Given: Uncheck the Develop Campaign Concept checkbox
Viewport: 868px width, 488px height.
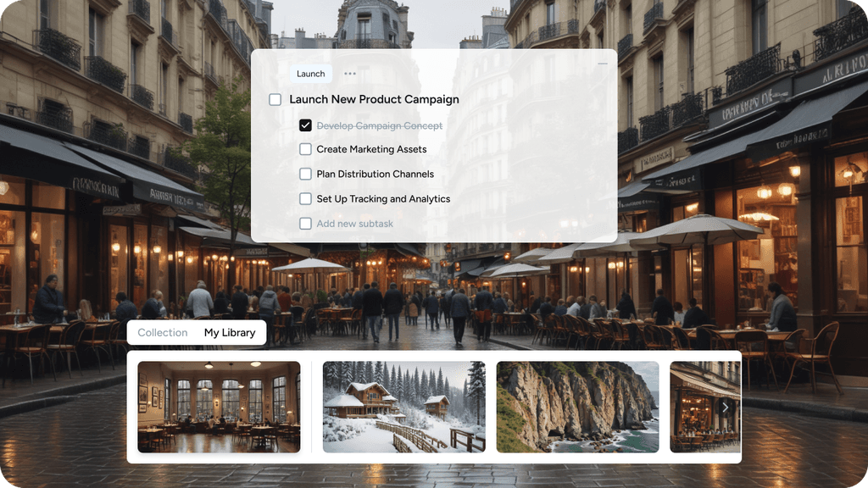Looking at the screenshot, I should (x=305, y=125).
